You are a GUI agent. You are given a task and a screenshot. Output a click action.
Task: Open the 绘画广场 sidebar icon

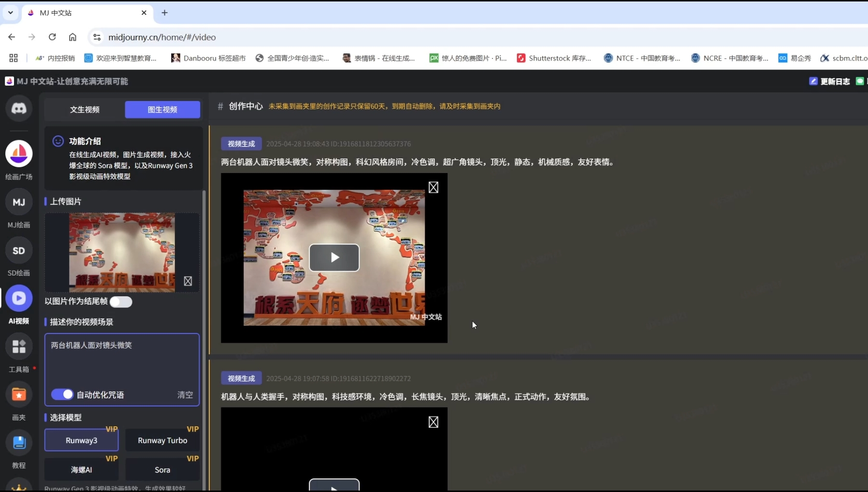19,154
